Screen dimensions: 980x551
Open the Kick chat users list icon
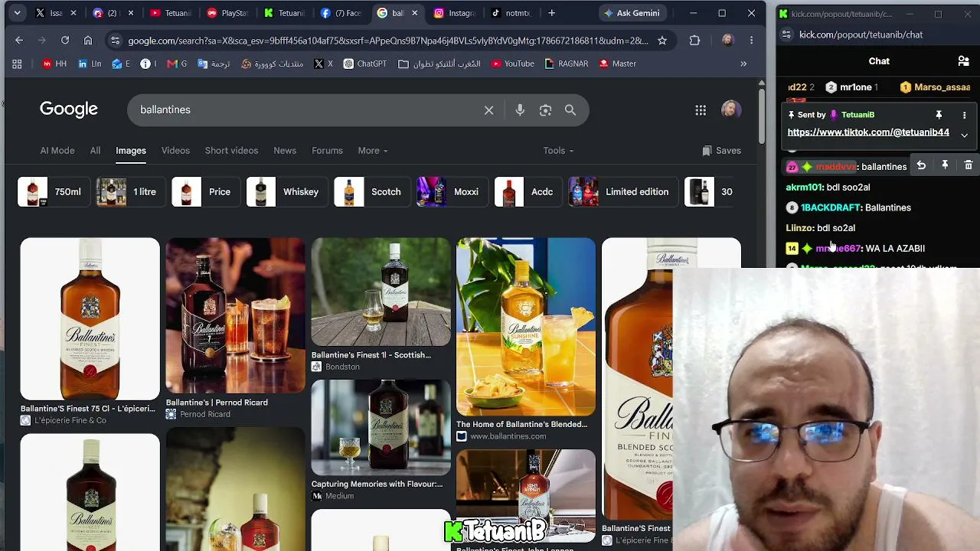click(963, 61)
